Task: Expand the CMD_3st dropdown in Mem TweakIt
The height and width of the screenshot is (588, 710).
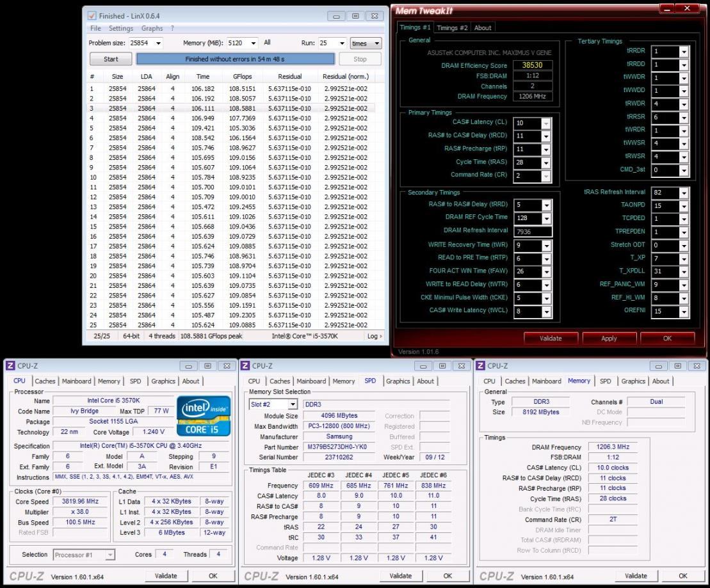Action: coord(684,171)
